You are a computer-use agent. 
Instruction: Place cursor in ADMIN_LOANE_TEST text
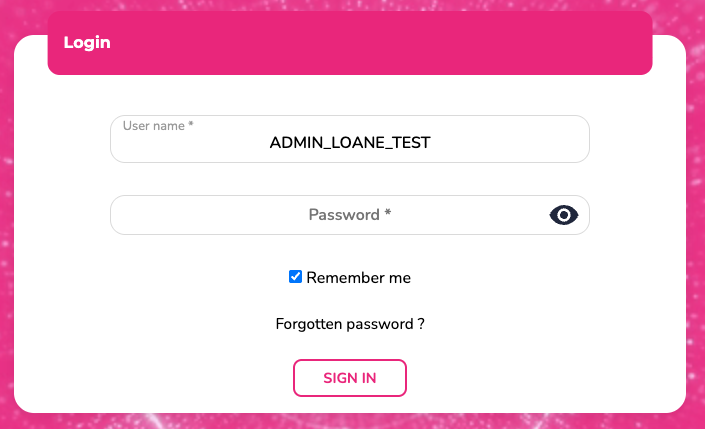pos(349,143)
